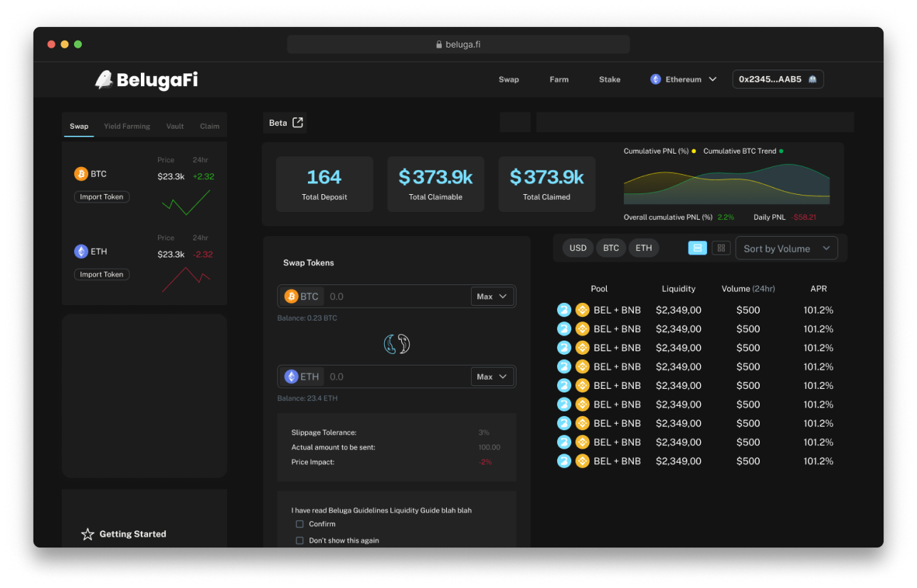Screen dimensions: 917x588
Task: Click the Daily PNL -$58.21 value
Action: [804, 217]
